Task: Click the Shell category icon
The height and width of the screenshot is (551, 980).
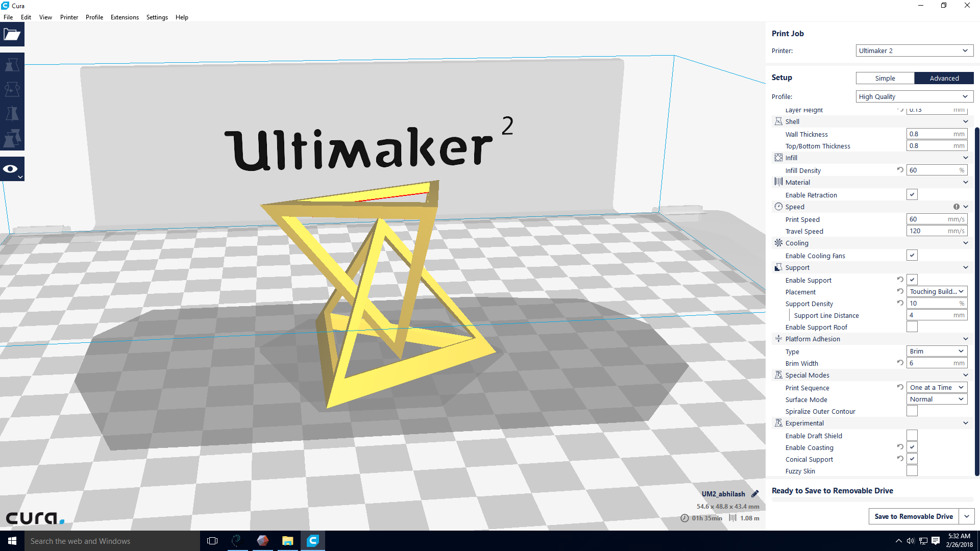Action: pyautogui.click(x=778, y=121)
